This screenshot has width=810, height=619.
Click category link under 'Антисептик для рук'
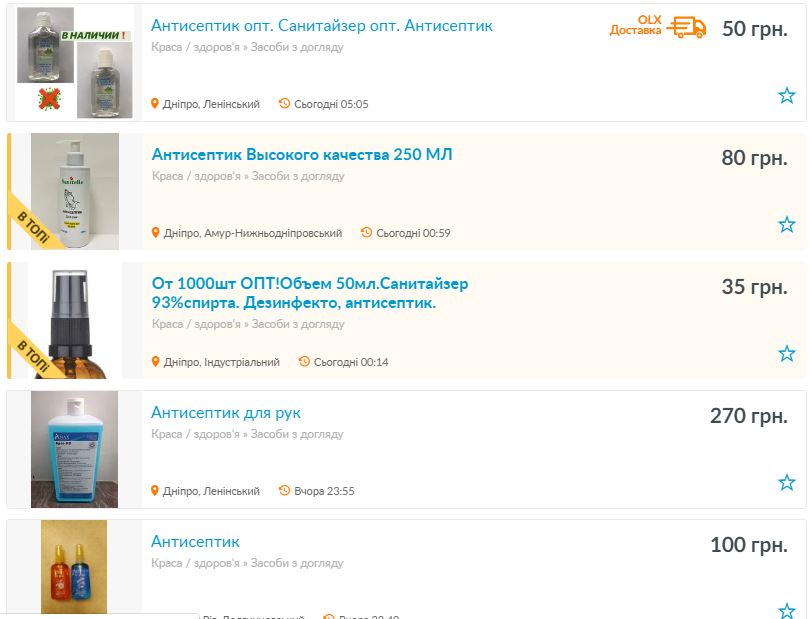pyautogui.click(x=247, y=434)
